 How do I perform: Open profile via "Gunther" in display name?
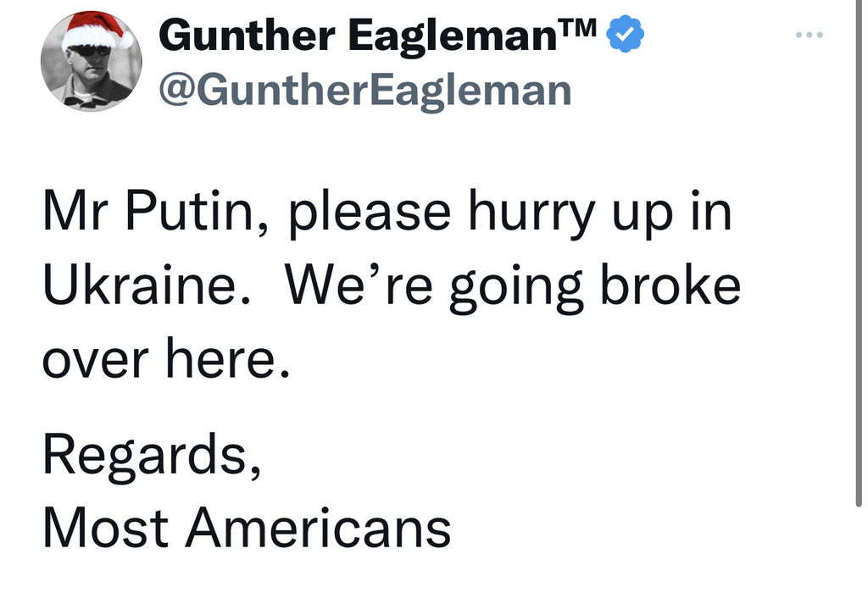pos(247,36)
